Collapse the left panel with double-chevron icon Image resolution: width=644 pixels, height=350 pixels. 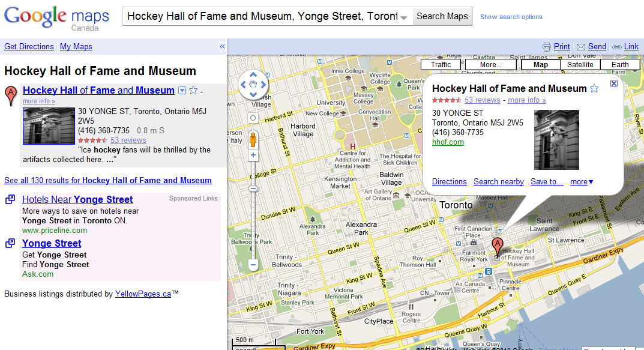click(x=222, y=46)
